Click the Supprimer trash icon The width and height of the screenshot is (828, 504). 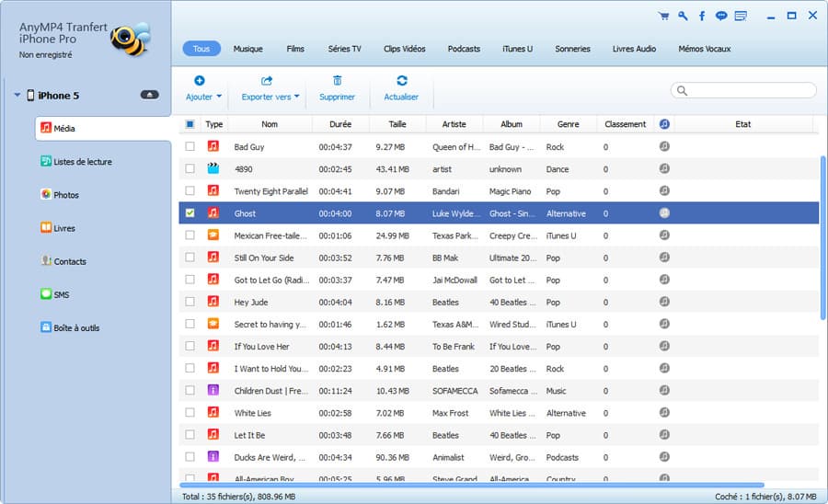click(337, 80)
